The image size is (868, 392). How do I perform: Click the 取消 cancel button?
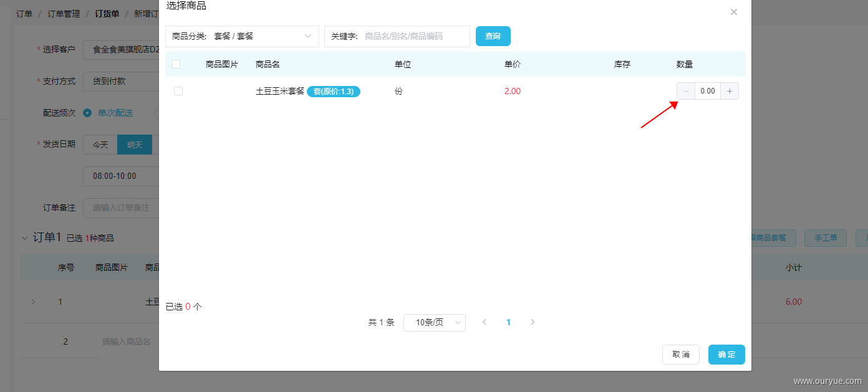(x=681, y=355)
